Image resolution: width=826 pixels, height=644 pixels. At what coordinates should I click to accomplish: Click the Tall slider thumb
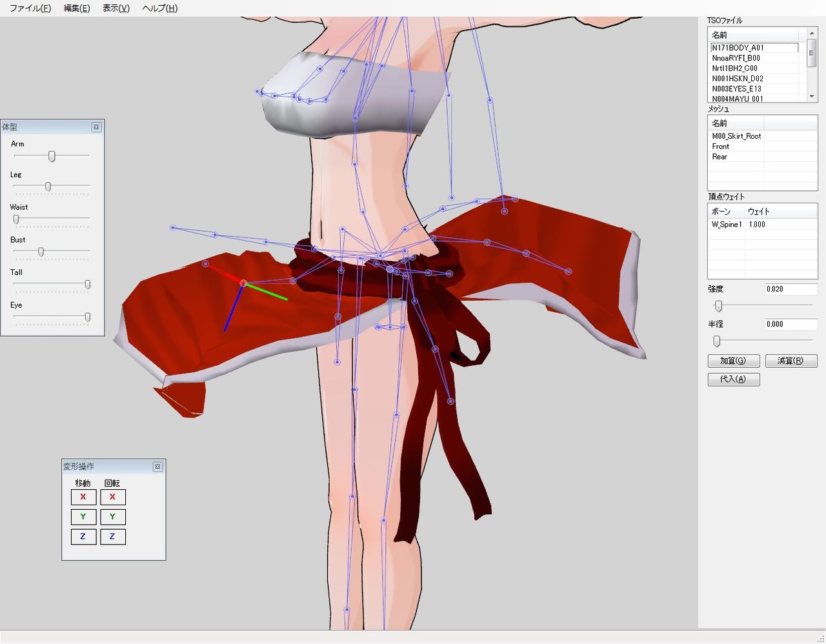88,285
